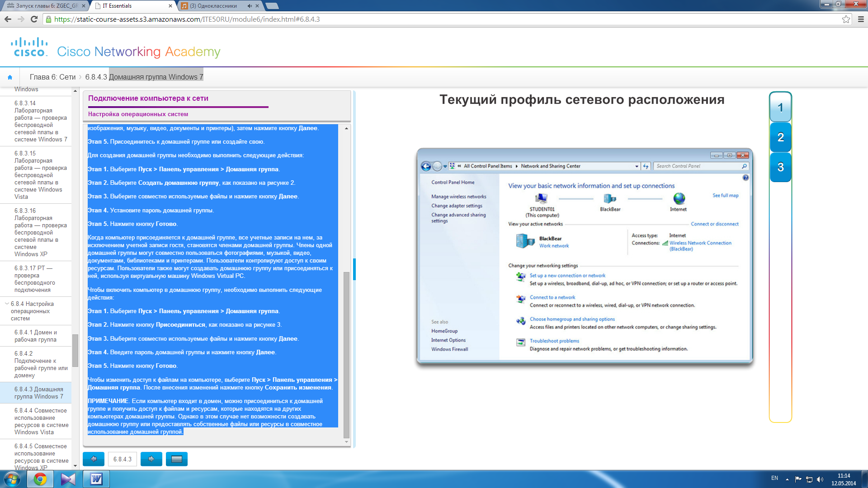Click the blue divider handle beside the text panel

pos(354,269)
